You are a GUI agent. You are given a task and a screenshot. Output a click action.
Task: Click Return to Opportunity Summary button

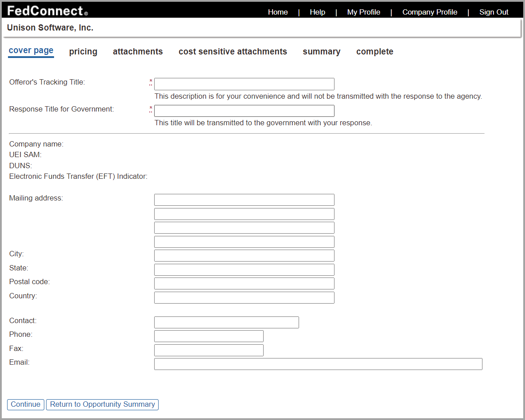tap(102, 405)
